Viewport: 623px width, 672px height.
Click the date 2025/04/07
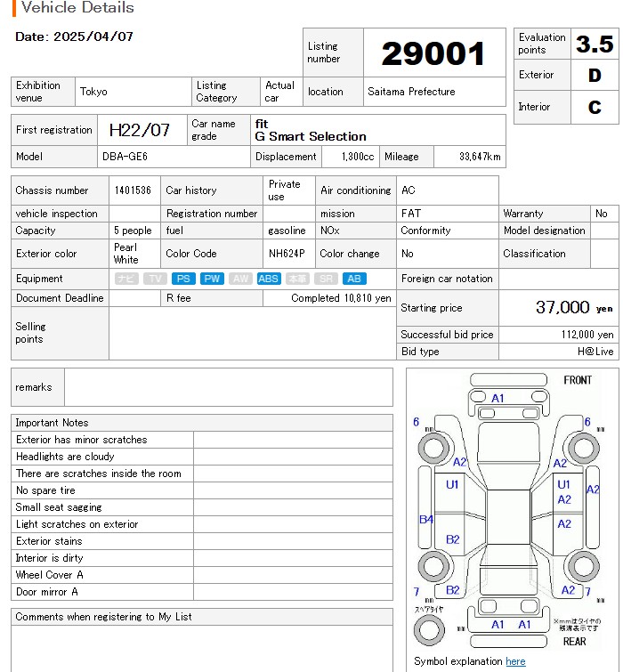pyautogui.click(x=93, y=36)
